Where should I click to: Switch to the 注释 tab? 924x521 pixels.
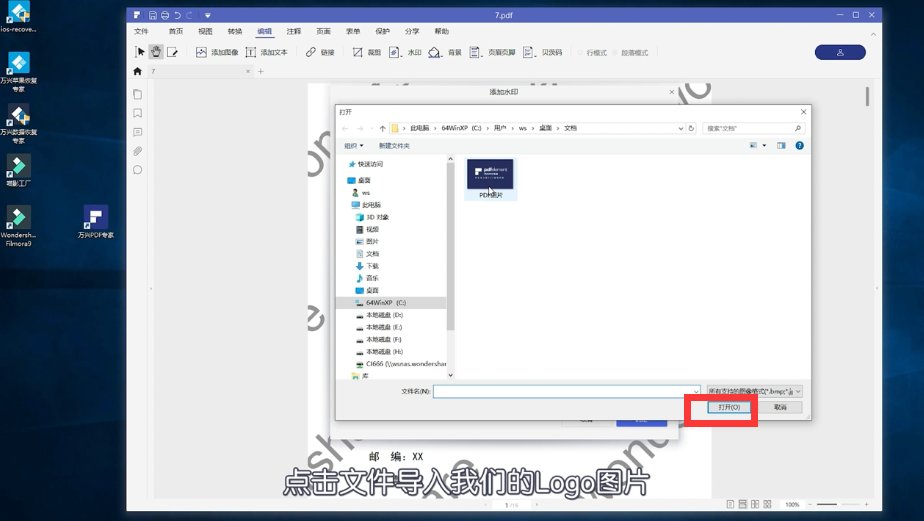[293, 31]
